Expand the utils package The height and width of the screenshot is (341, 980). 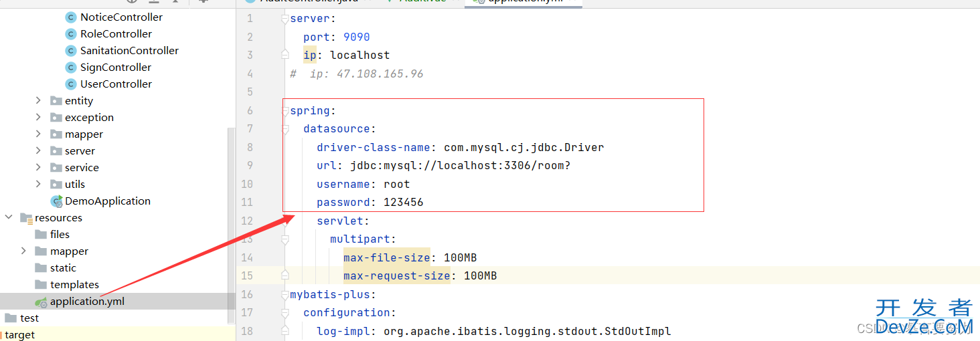click(38, 184)
